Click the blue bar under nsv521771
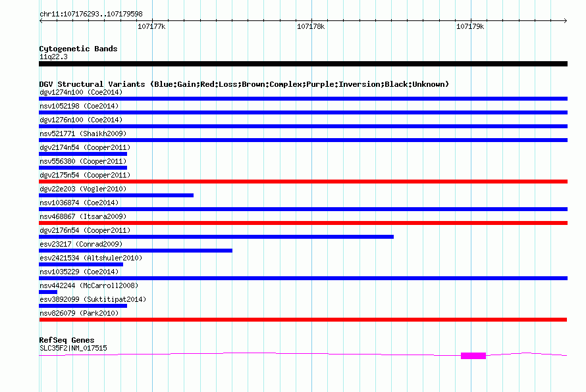This screenshot has height=392, width=586. (303, 140)
